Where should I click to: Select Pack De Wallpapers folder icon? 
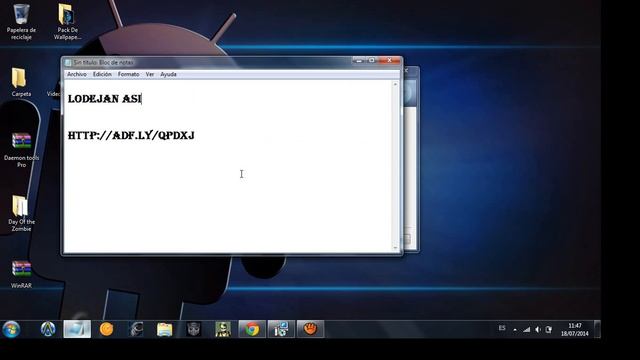pyautogui.click(x=67, y=22)
